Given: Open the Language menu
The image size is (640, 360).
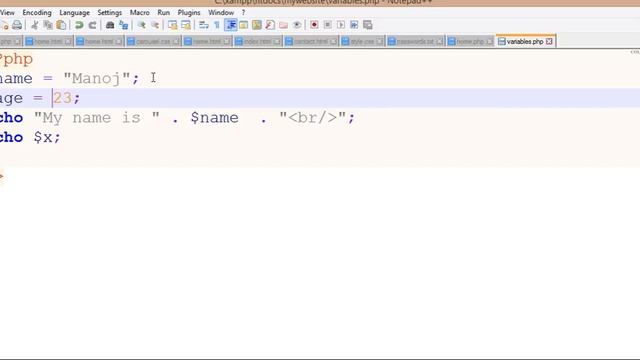Looking at the screenshot, I should point(74,13).
